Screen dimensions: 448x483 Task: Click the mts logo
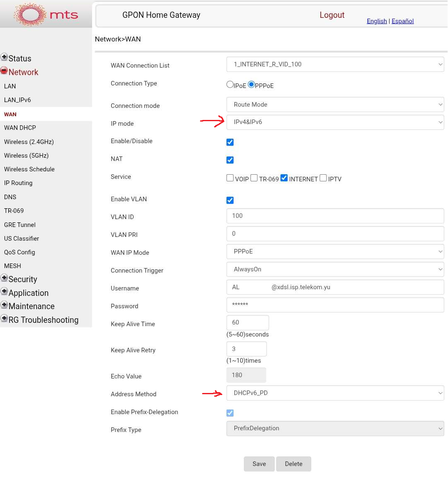46,15
